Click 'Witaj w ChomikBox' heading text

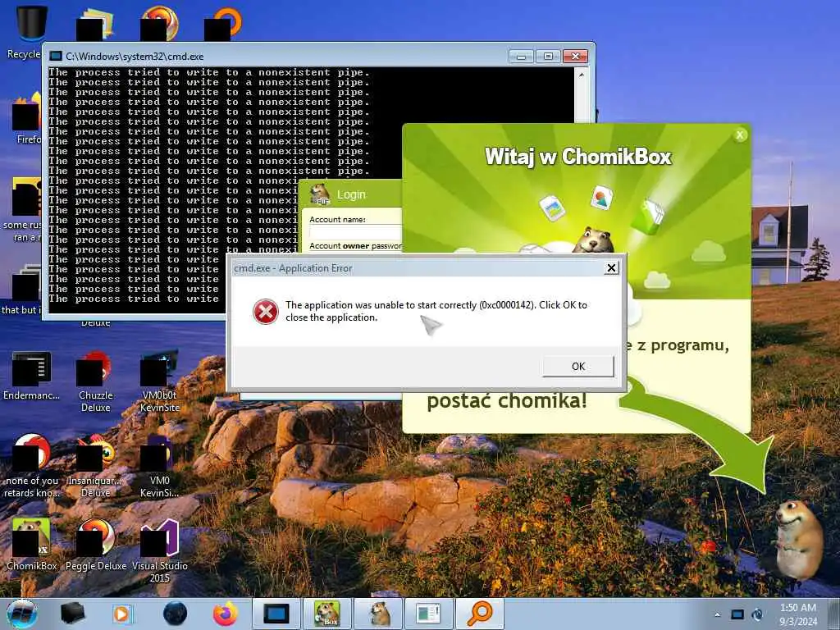(578, 157)
